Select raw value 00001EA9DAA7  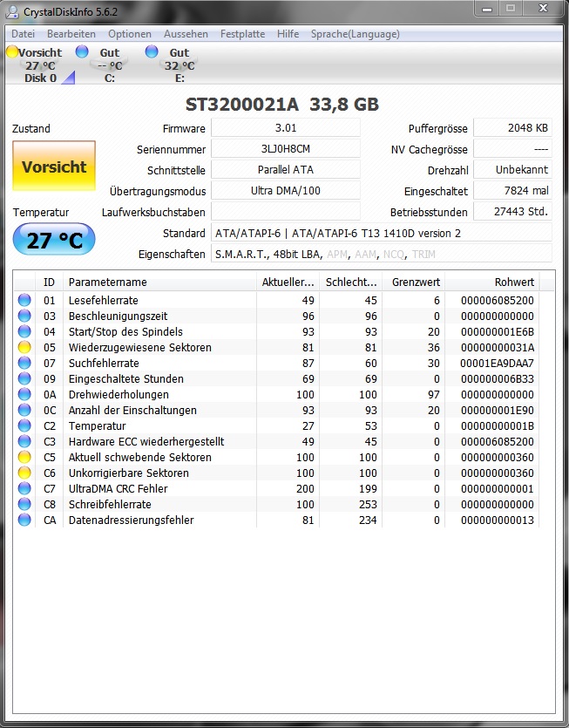[497, 363]
